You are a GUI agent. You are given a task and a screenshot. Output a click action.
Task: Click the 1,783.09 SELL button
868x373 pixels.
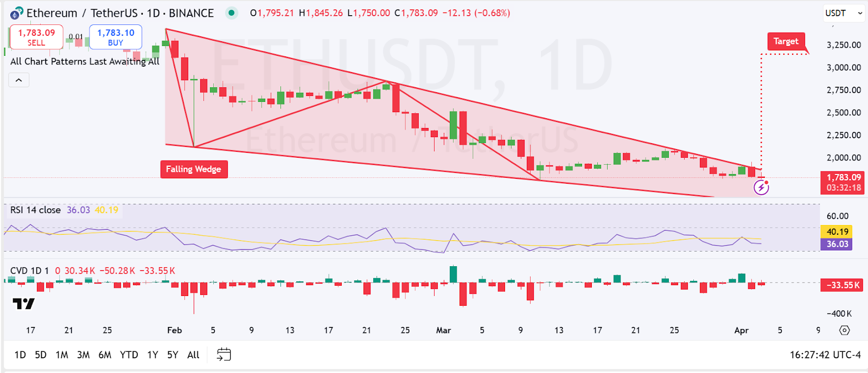[x=36, y=37]
